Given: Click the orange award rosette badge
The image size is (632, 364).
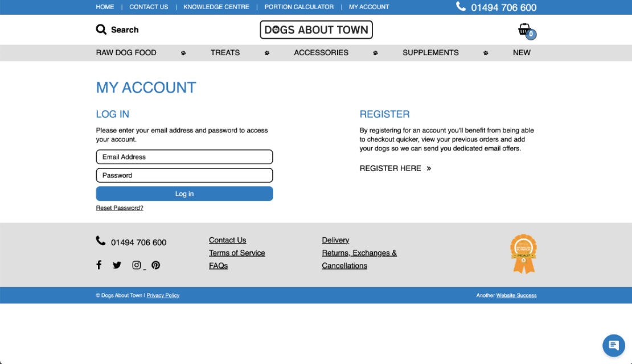Looking at the screenshot, I should coord(524,254).
